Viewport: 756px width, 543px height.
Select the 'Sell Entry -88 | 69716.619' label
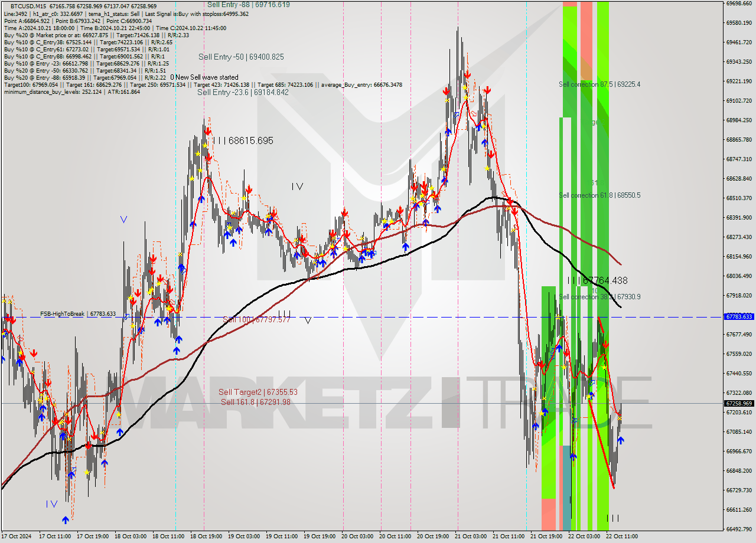(248, 4)
